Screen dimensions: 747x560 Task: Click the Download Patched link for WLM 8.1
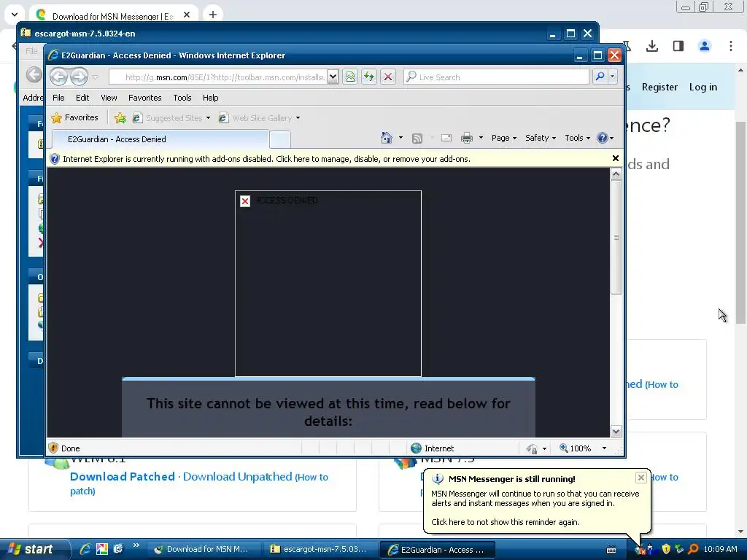click(123, 477)
